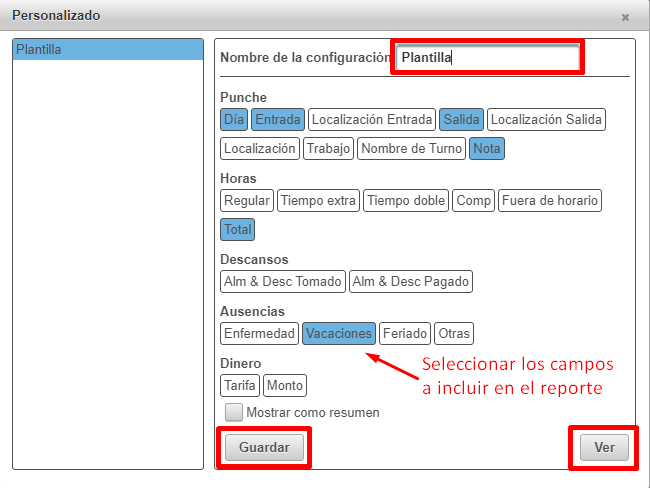The image size is (650, 488).
Task: Click the configuration name input field
Action: click(x=487, y=58)
